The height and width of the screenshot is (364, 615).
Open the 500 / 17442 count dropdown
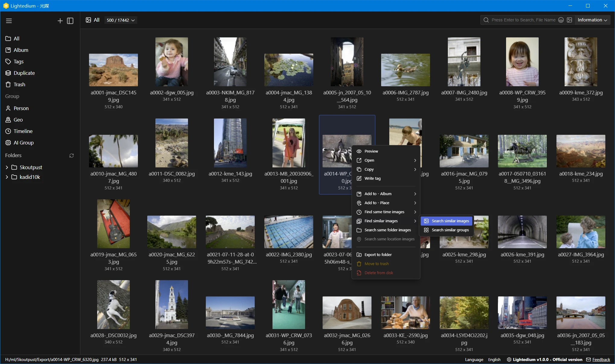coord(120,20)
